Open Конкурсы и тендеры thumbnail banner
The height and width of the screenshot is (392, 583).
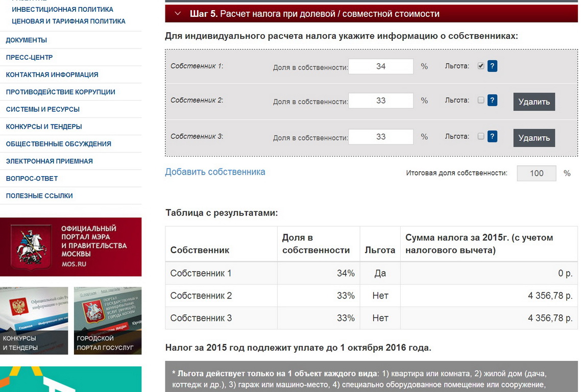tap(34, 321)
